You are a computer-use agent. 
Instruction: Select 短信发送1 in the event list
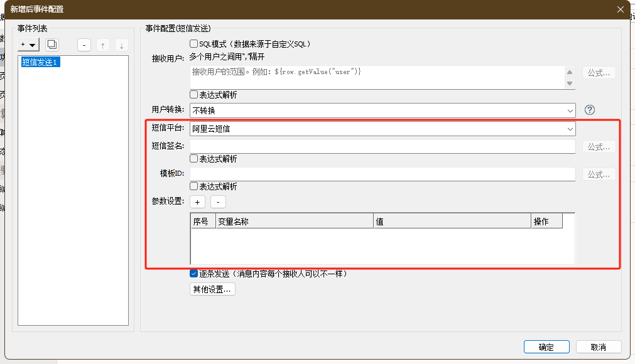click(40, 62)
